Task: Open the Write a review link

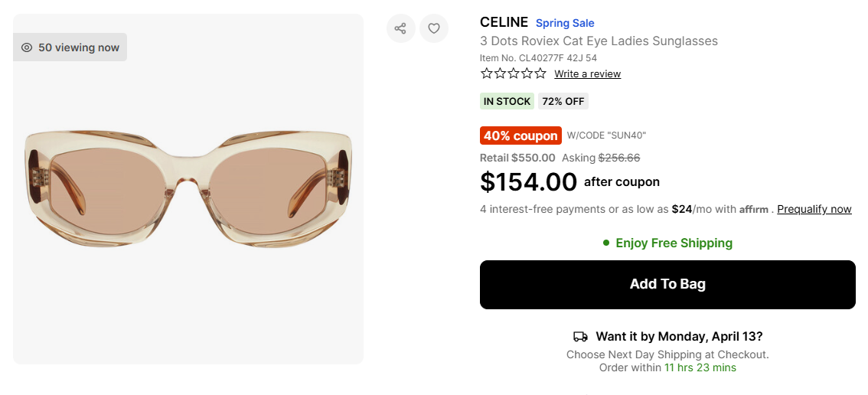Action: (x=587, y=74)
